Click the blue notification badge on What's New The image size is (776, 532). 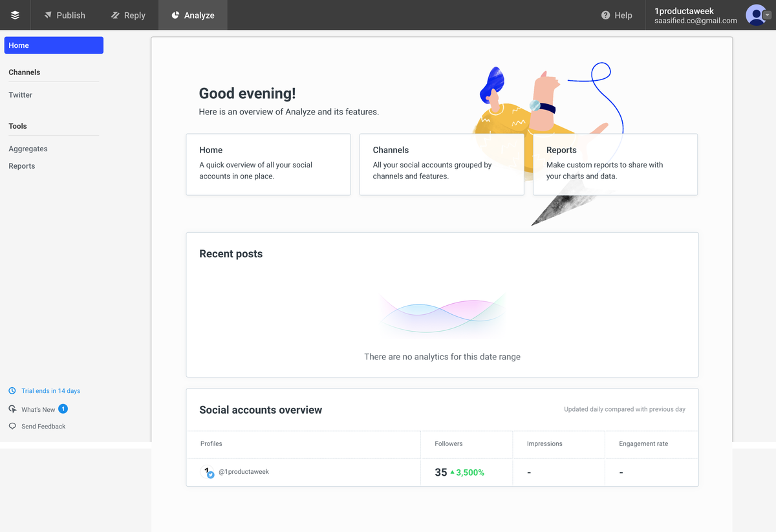tap(63, 409)
